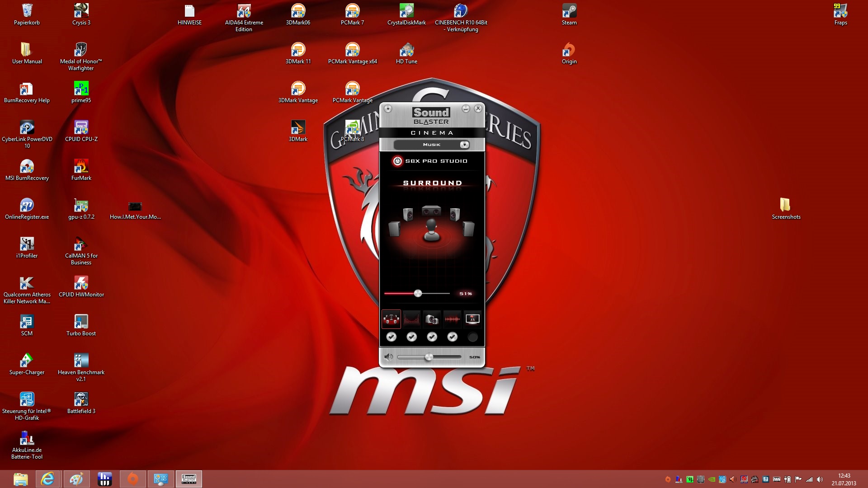Uncheck the checkbox under the Crystalizer icon
The height and width of the screenshot is (488, 868).
(411, 337)
